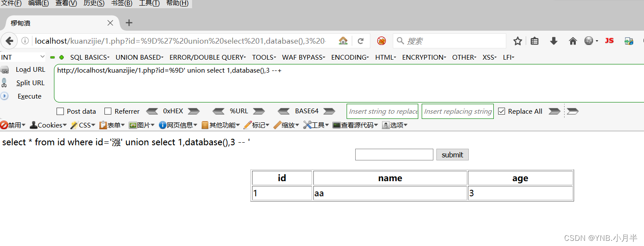The image size is (644, 246).
Task: Open the 工具(T) menu in menu bar
Action: (149, 3)
